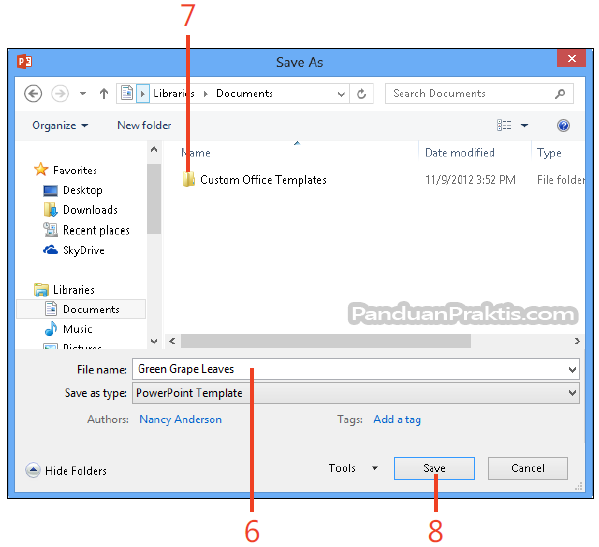The height and width of the screenshot is (547, 599).
Task: Click the Forward navigation arrow
Action: (60, 94)
